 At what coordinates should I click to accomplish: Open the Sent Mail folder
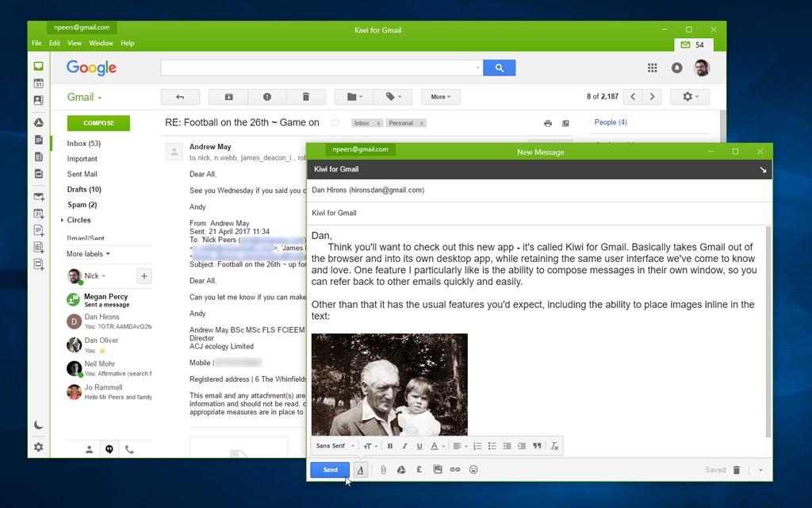[82, 174]
